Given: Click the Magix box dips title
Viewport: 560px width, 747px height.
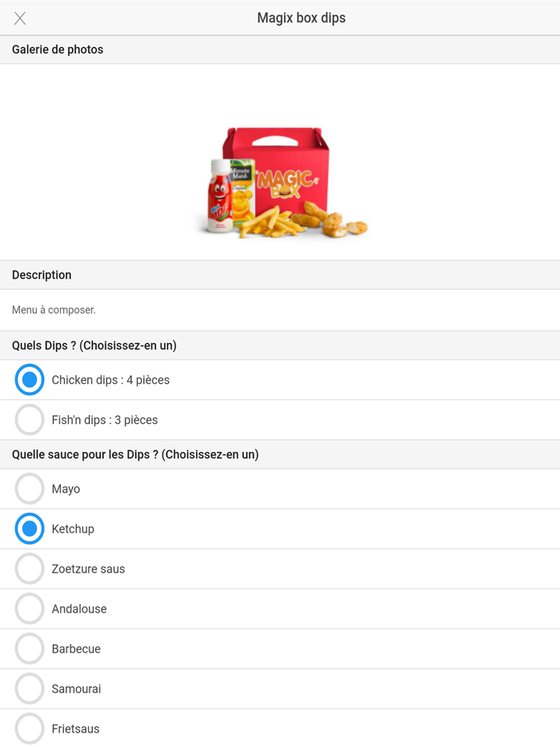Looking at the screenshot, I should point(301,18).
